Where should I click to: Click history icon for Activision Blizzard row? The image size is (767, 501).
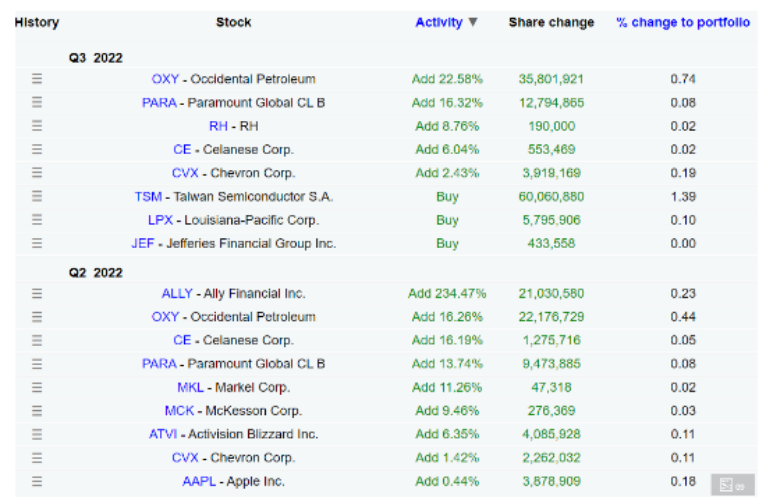(37, 434)
